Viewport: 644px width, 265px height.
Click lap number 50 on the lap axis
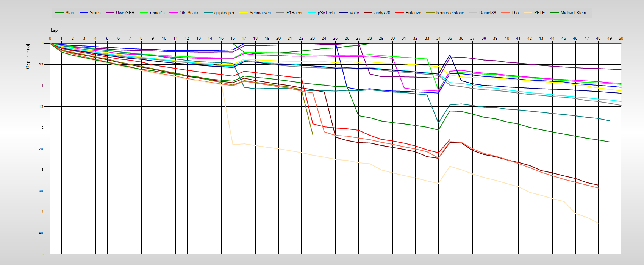tap(621, 38)
